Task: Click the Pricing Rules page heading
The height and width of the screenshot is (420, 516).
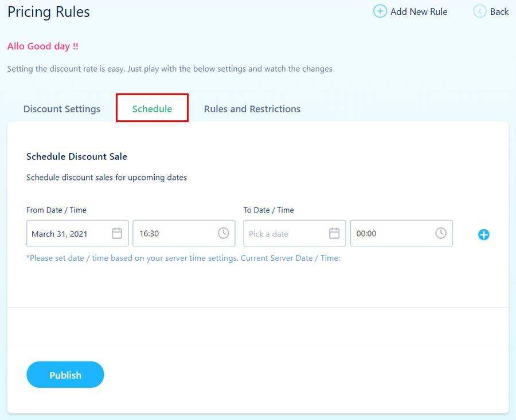Action: click(x=49, y=12)
